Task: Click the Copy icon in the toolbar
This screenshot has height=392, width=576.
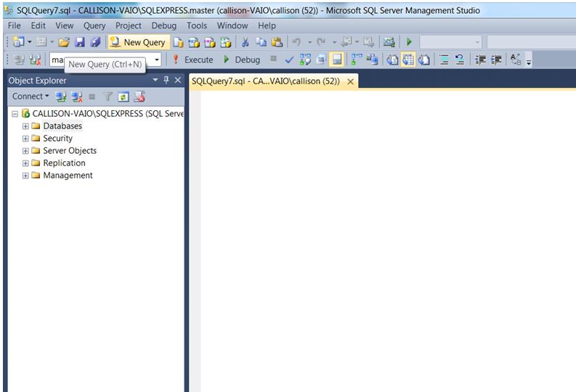Action: pyautogui.click(x=261, y=42)
